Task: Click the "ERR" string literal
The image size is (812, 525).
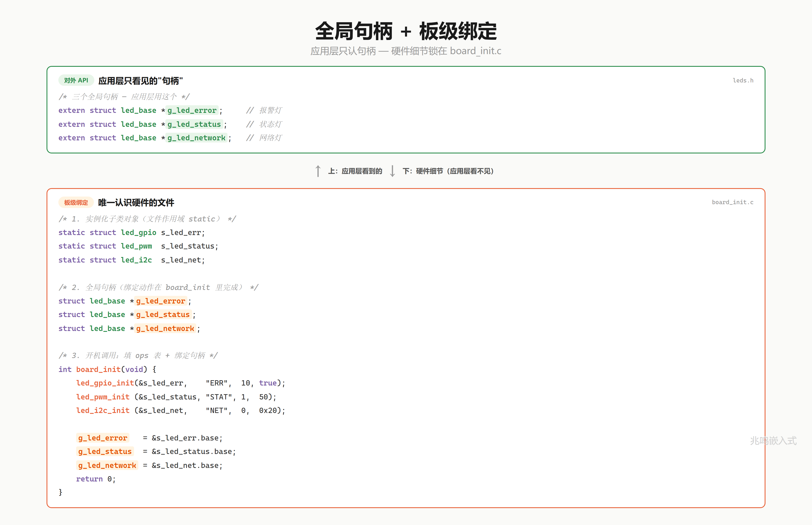Action: (x=217, y=383)
